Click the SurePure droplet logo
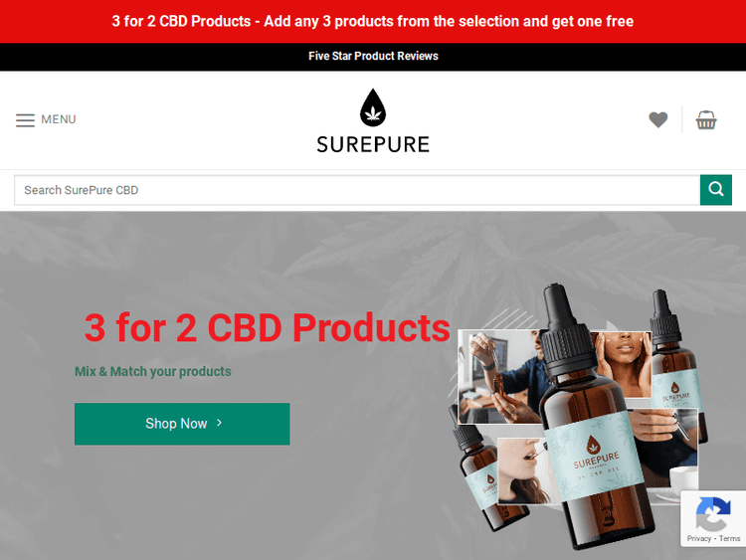 373,107
